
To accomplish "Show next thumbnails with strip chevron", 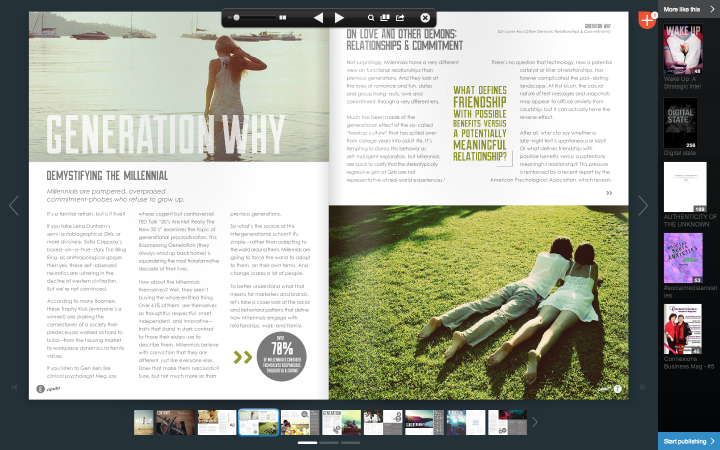I will tap(534, 422).
